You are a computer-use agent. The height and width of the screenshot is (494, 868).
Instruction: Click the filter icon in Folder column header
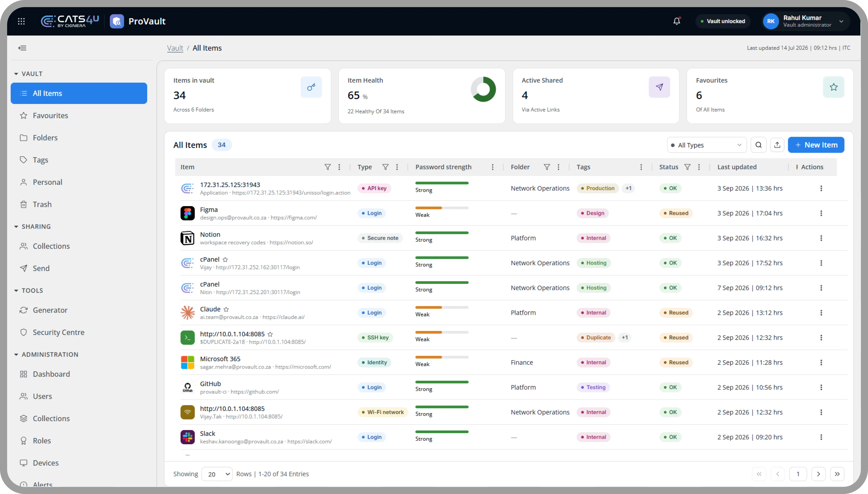547,167
